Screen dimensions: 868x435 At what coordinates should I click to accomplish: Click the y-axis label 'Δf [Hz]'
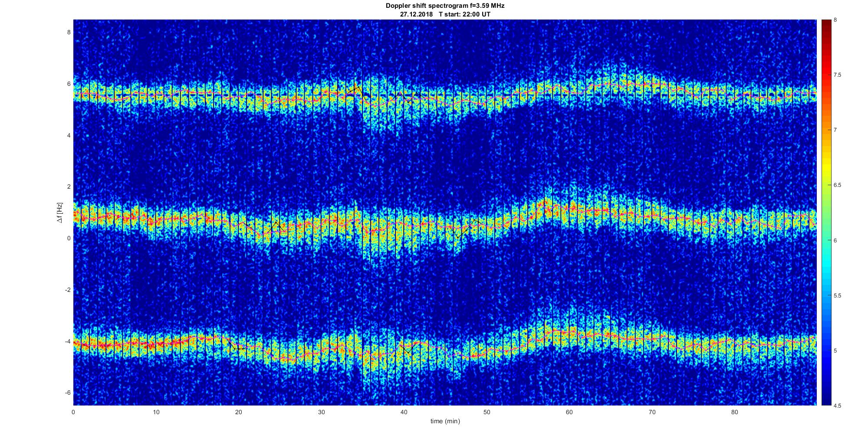(60, 213)
